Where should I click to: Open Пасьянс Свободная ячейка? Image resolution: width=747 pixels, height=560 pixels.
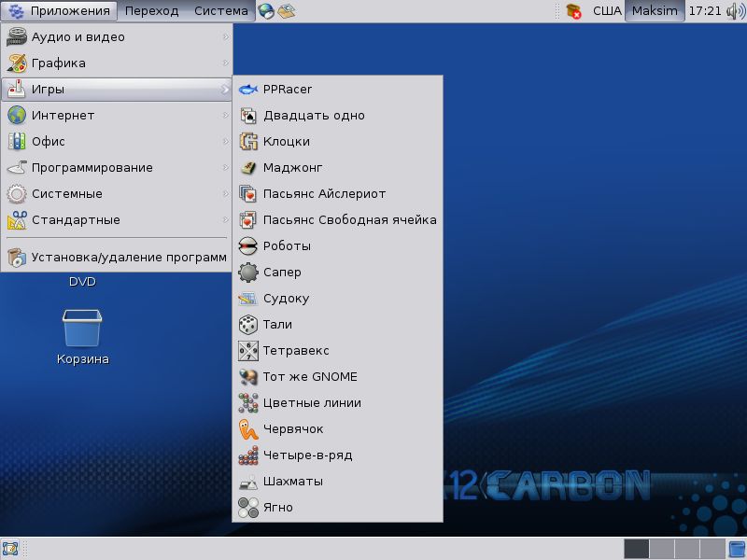(337, 220)
